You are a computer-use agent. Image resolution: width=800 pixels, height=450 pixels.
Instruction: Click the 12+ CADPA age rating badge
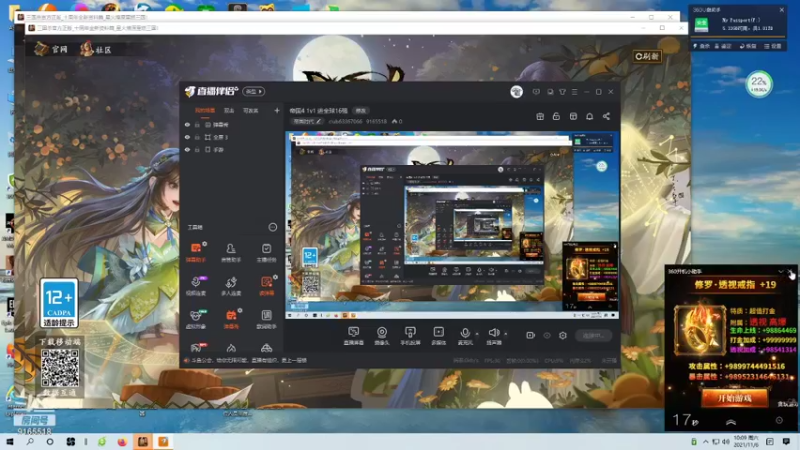coord(59,303)
